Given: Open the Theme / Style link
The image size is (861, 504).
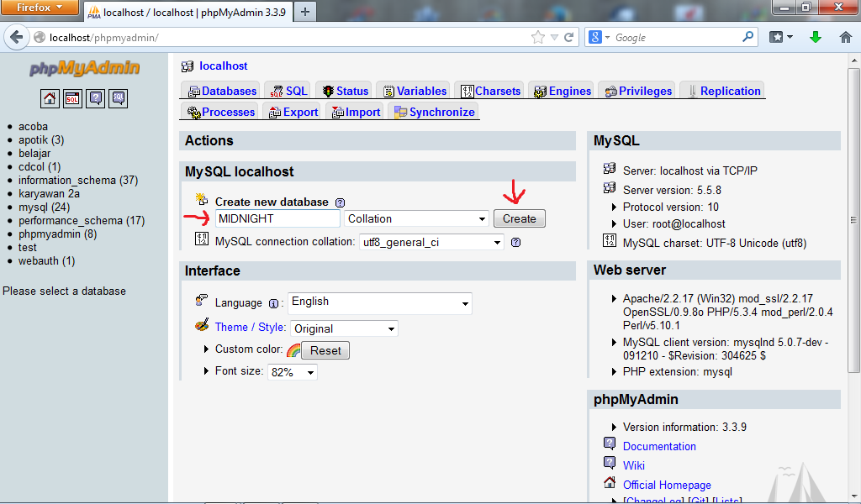Looking at the screenshot, I should 250,328.
